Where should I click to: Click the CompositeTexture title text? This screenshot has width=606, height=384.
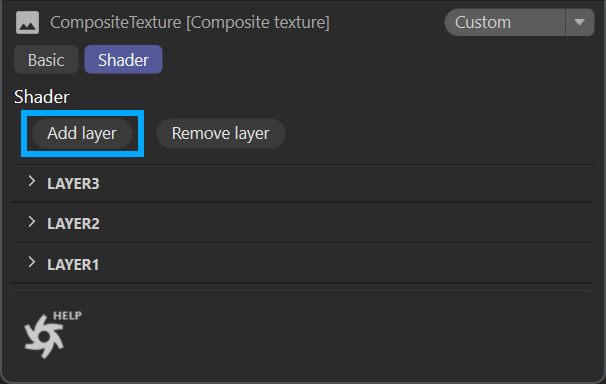(x=190, y=22)
